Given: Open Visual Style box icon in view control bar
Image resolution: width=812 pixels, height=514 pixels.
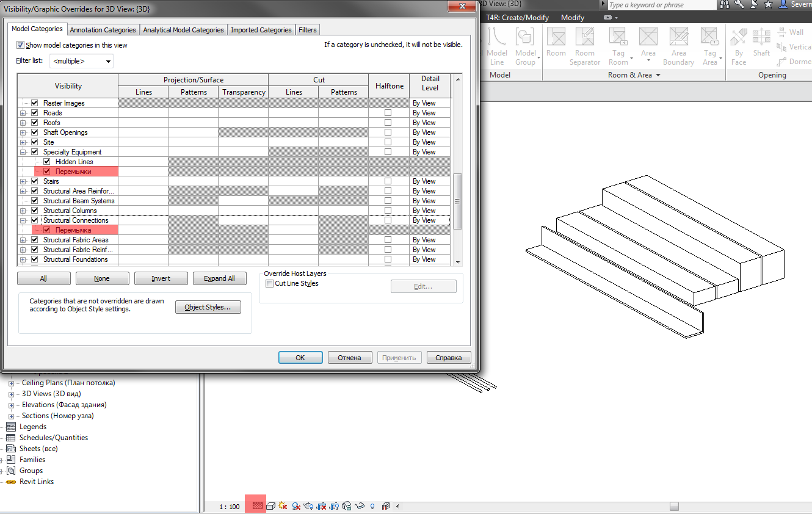Looking at the screenshot, I should point(270,505).
